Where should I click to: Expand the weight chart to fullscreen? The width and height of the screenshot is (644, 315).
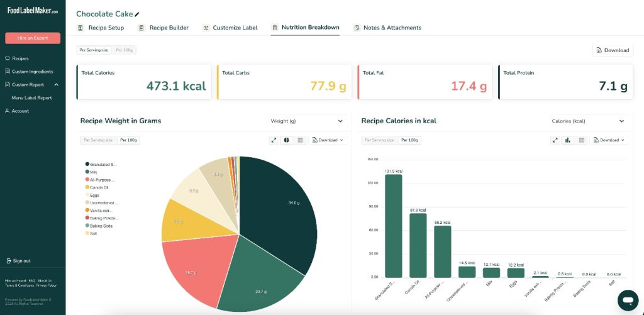point(274,140)
